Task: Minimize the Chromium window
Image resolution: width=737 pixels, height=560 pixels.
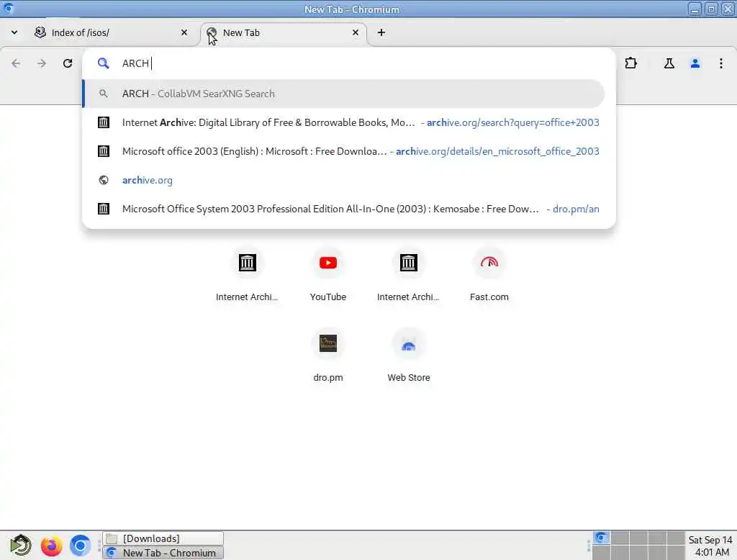Action: pyautogui.click(x=695, y=9)
